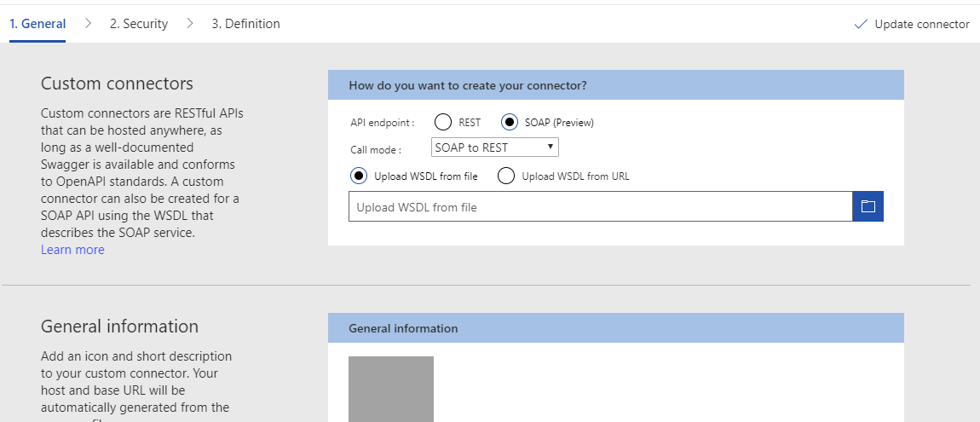Click the chevron arrow after the Security step
This screenshot has width=980, height=422.
click(x=189, y=24)
